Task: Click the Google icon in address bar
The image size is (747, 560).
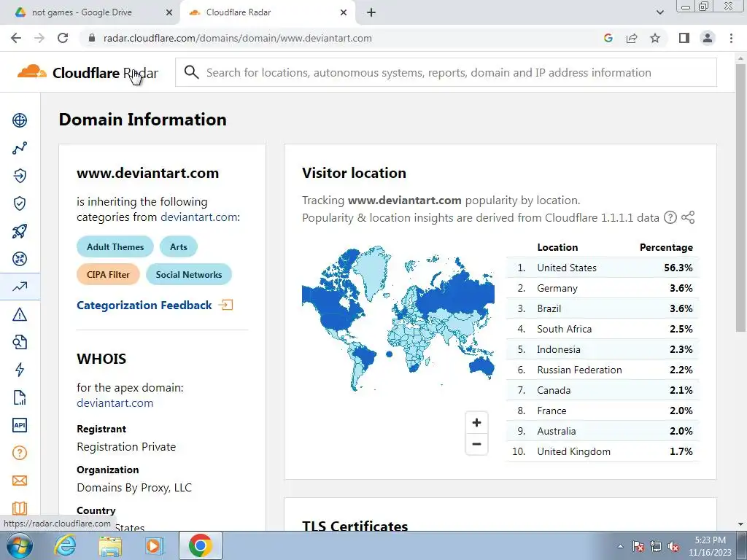Action: 608,38
